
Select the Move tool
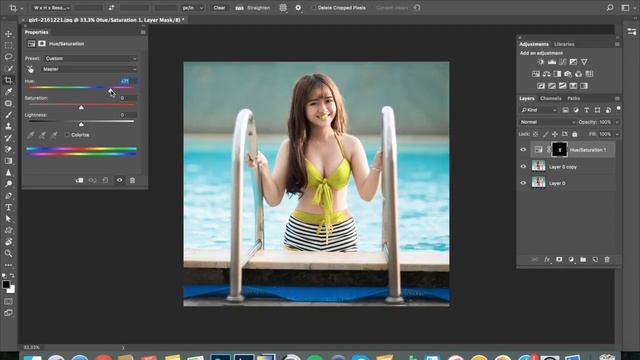point(8,34)
